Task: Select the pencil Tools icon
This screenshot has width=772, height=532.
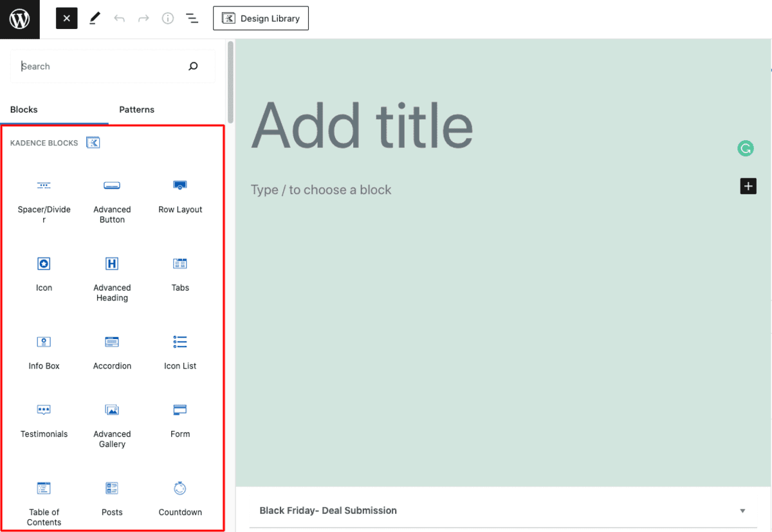Action: [x=95, y=19]
